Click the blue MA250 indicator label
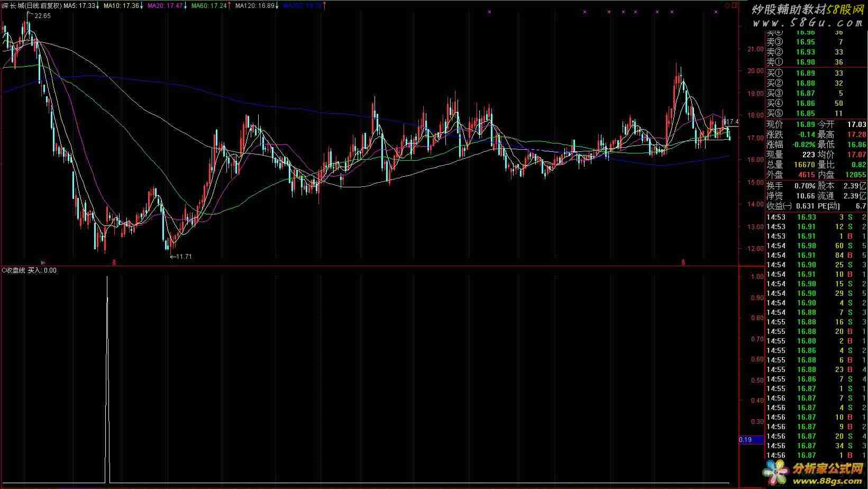Viewport: 868px width, 489px height. tap(304, 6)
